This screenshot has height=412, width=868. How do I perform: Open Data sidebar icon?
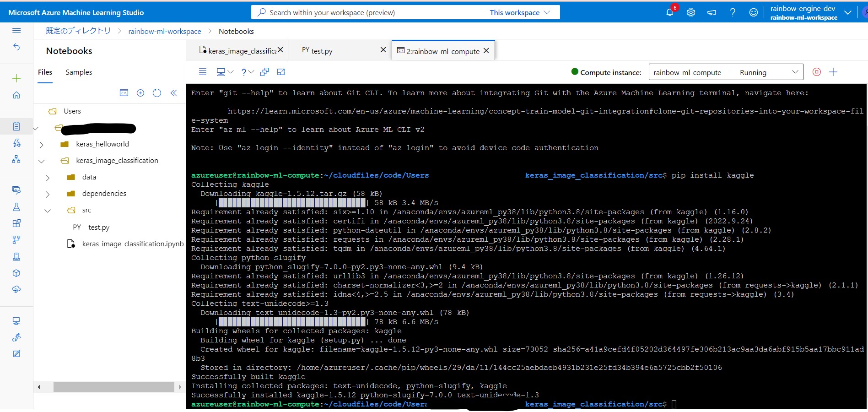[x=16, y=190]
